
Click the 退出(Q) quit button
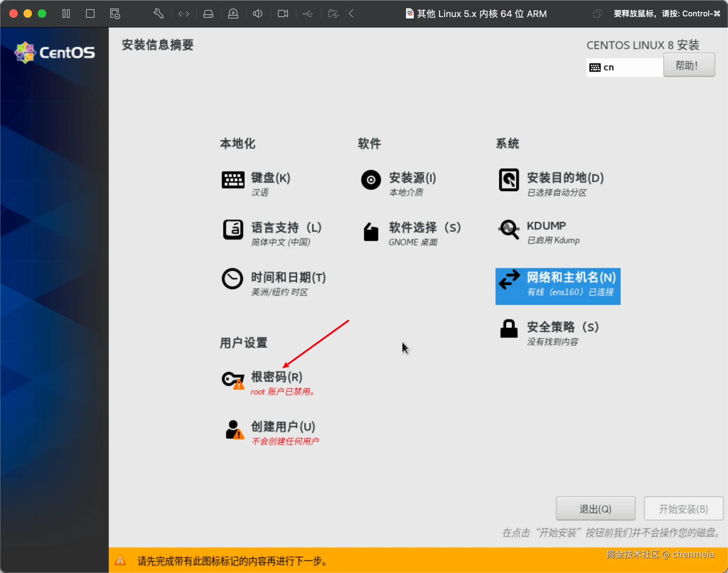595,508
